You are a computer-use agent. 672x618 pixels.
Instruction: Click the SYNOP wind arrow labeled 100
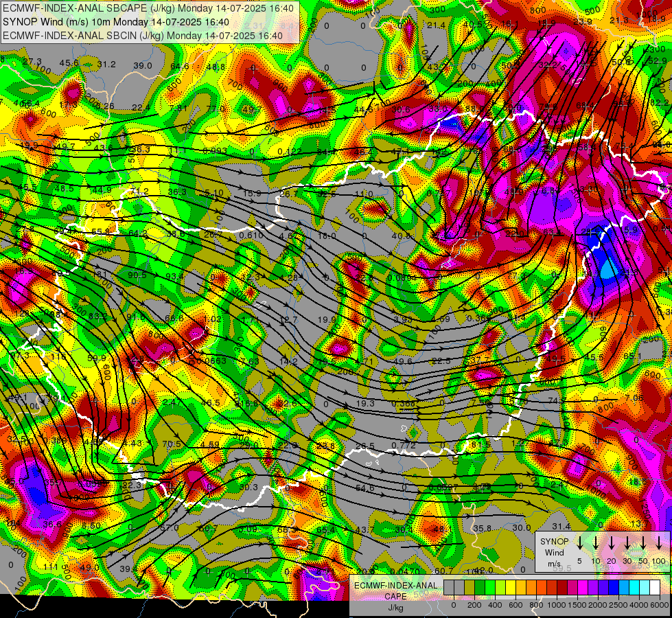tap(659, 542)
